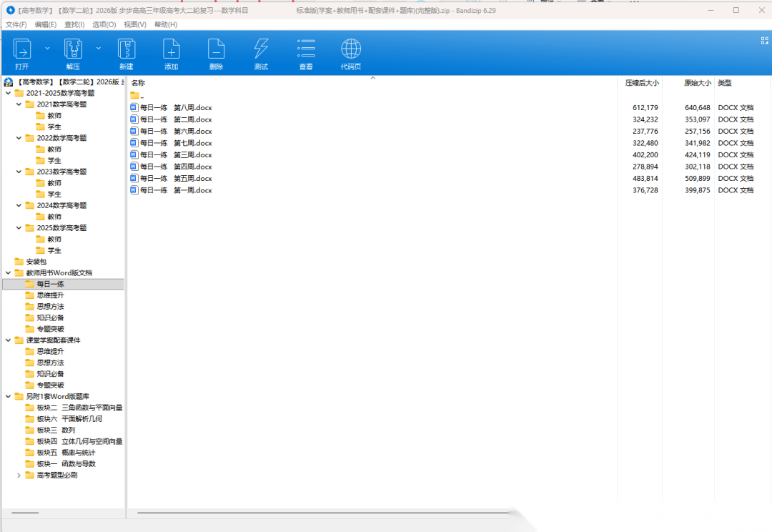Screen dimensions: 772x532
Task: Collapse the 教师用书Word版文档 tree node
Action: pyautogui.click(x=9, y=272)
